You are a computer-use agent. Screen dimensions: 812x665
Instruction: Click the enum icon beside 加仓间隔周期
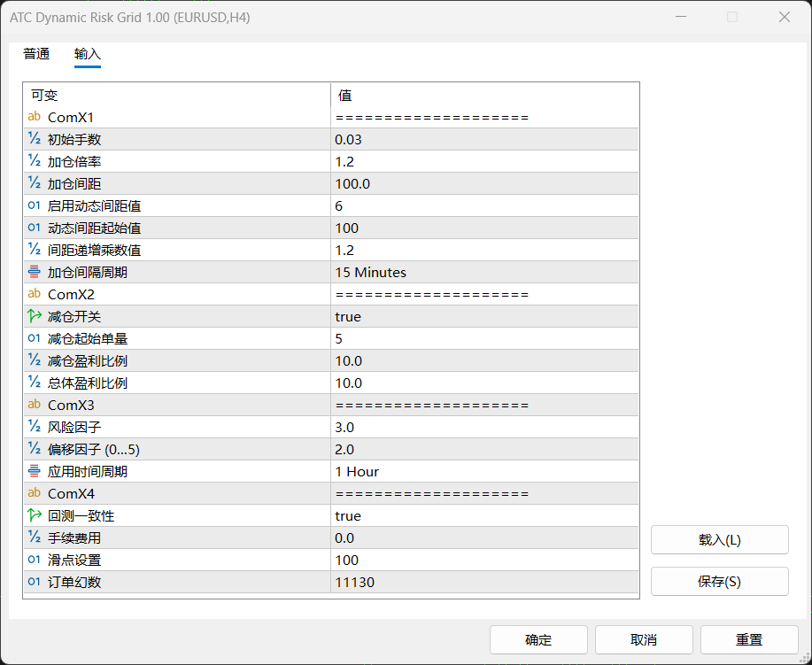(x=35, y=272)
